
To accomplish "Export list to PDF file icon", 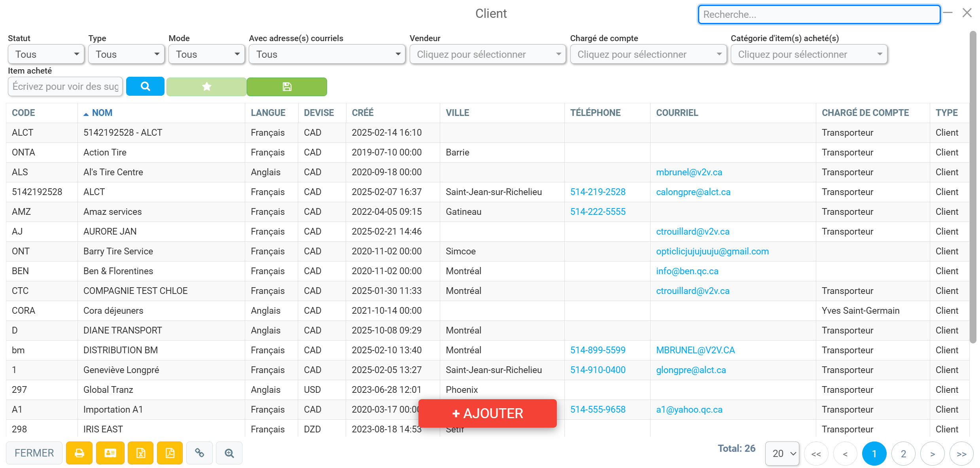I will click(170, 453).
